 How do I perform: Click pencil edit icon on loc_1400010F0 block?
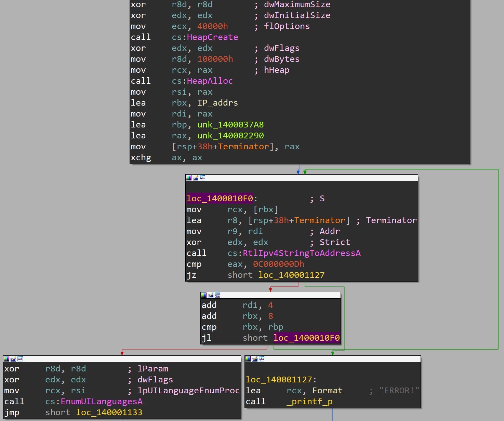click(x=196, y=178)
